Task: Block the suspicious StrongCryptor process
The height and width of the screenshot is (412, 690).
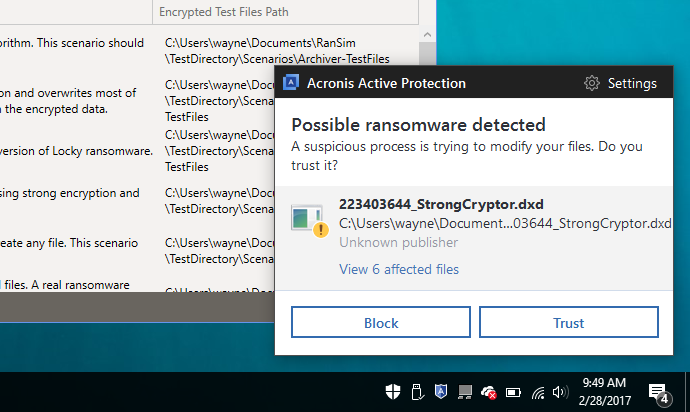Action: [x=380, y=323]
